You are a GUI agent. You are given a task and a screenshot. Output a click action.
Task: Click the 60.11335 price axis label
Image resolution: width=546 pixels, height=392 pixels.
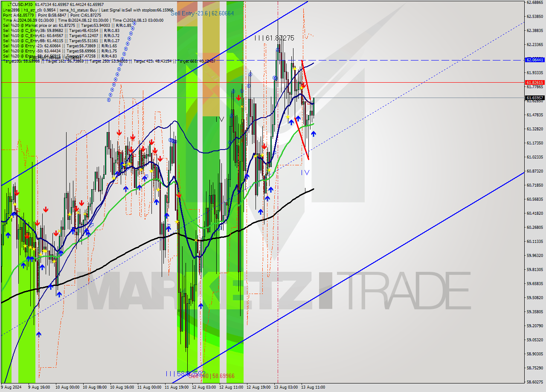pos(535,241)
